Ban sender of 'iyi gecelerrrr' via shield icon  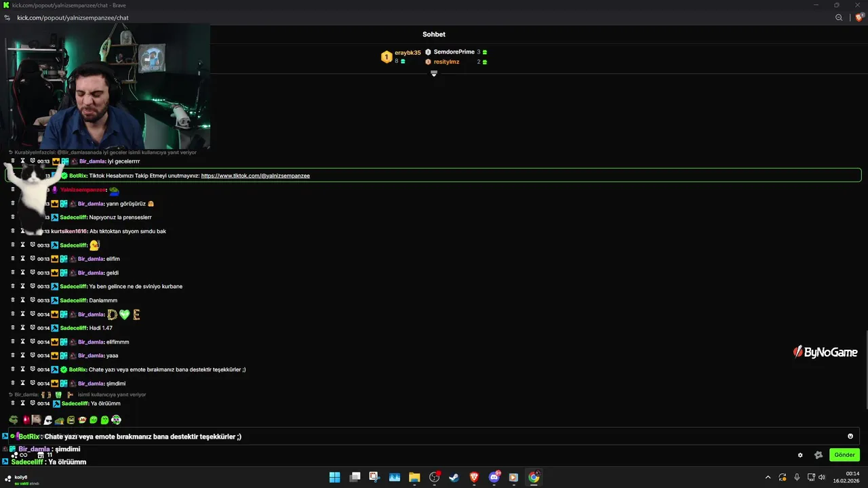coord(32,161)
